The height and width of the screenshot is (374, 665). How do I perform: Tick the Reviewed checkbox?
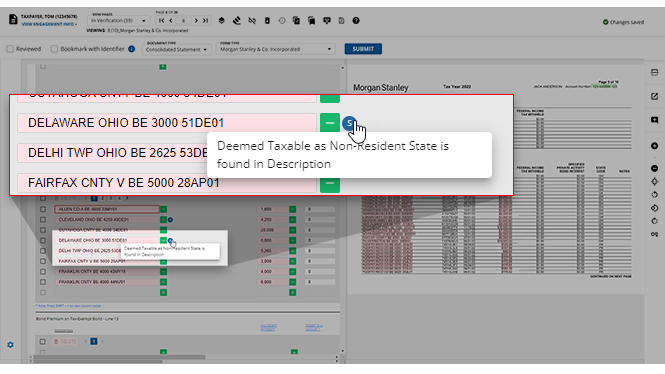pyautogui.click(x=10, y=49)
